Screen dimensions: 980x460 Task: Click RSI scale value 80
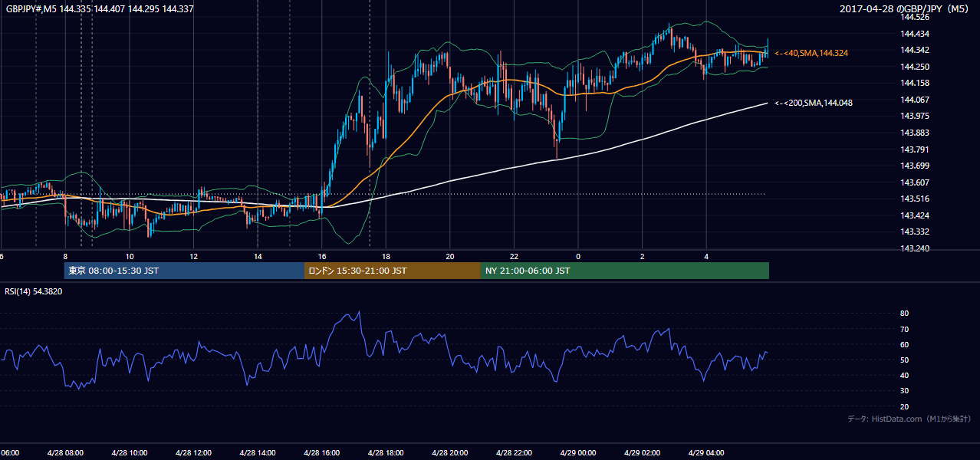click(x=905, y=314)
